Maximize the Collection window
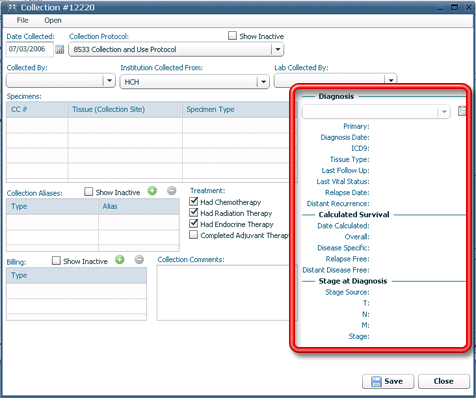The image size is (476, 398). tap(454, 7)
